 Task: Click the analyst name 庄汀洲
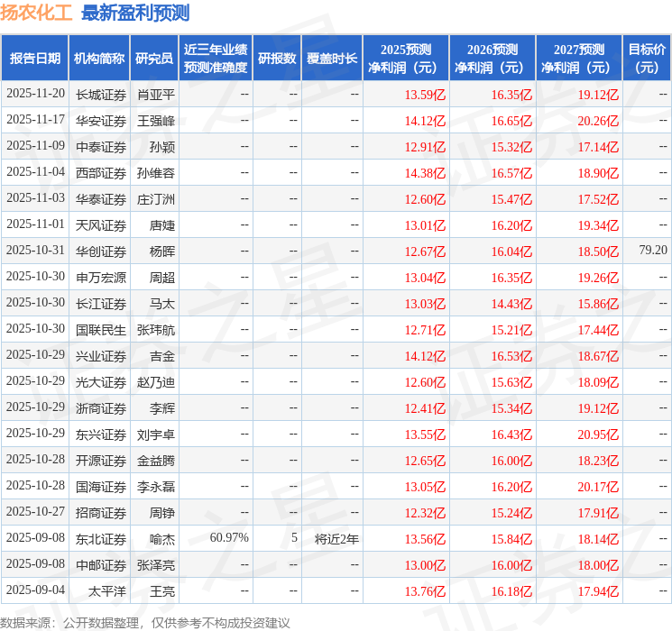tap(156, 199)
